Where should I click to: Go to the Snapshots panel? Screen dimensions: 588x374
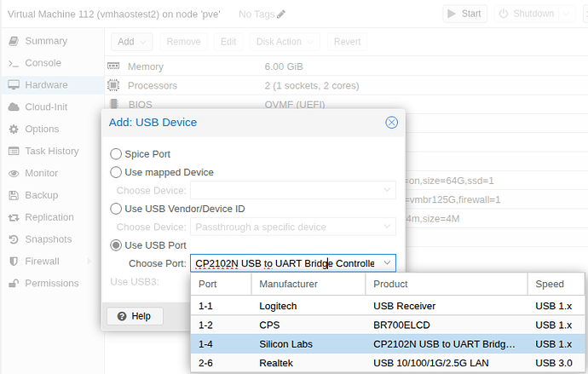(x=48, y=239)
